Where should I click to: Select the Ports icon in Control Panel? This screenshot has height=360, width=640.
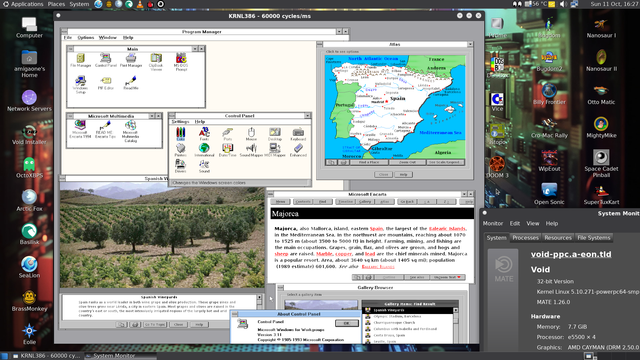tap(227, 134)
